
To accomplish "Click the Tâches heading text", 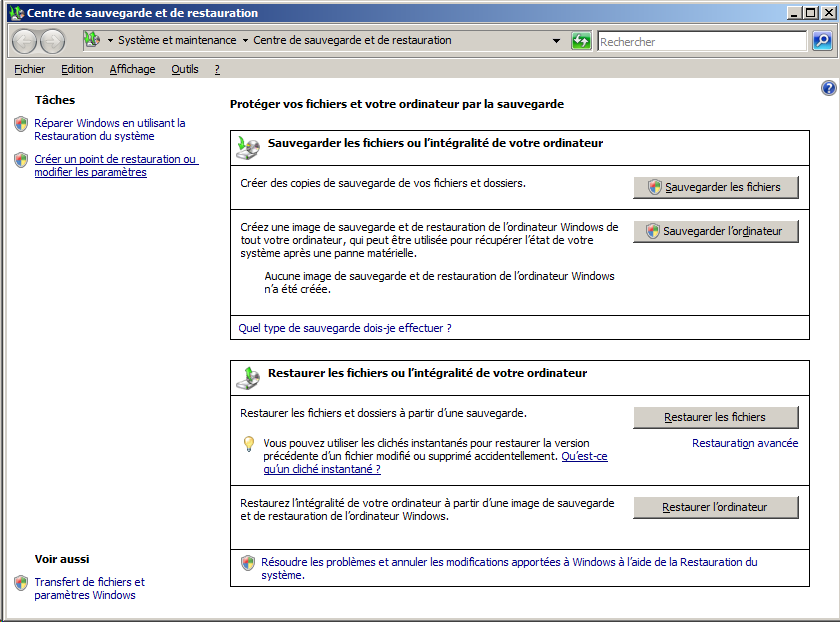I will pos(55,100).
